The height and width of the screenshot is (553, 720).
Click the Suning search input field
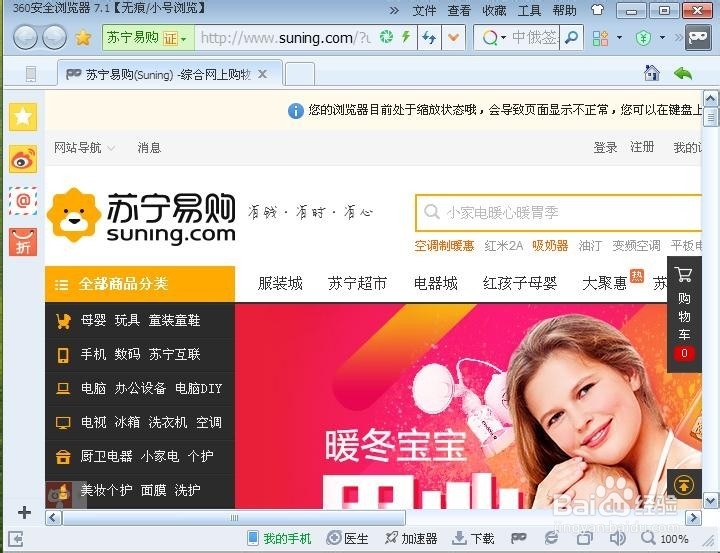[x=559, y=213]
